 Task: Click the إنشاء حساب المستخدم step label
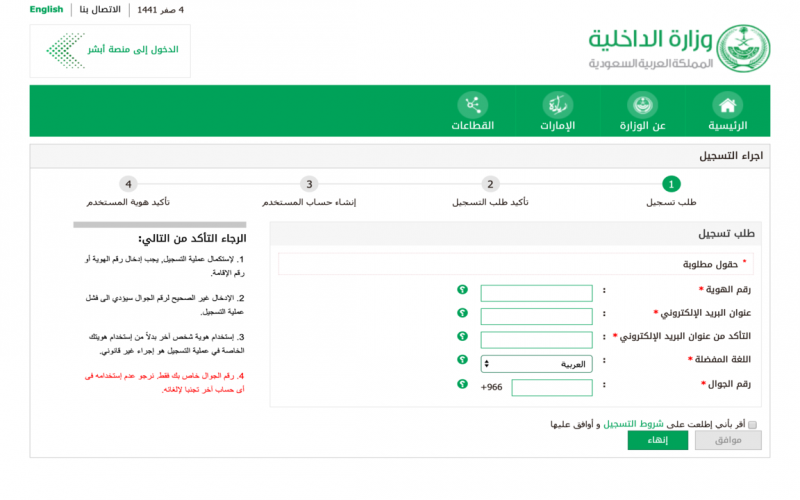309,203
